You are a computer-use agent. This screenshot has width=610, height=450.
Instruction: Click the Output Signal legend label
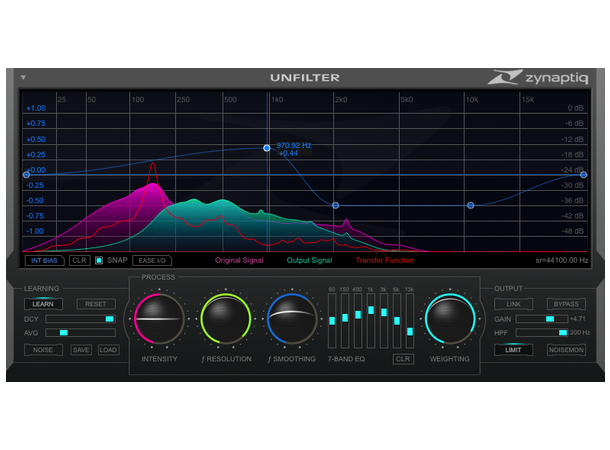coord(309,260)
